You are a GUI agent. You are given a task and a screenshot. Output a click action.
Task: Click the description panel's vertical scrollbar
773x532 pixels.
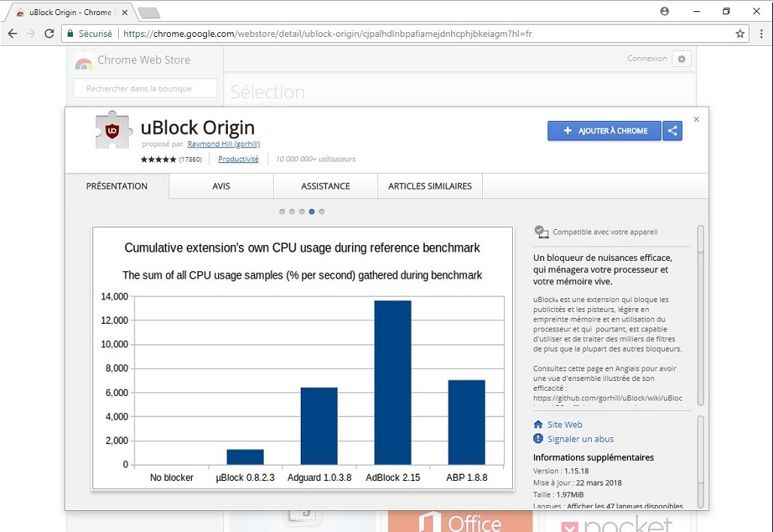pos(701,316)
